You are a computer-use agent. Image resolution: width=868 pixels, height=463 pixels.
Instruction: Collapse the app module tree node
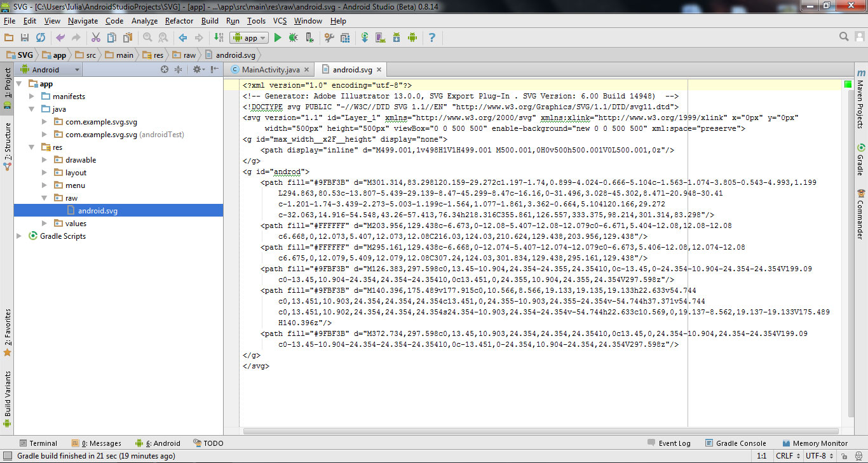tap(20, 84)
